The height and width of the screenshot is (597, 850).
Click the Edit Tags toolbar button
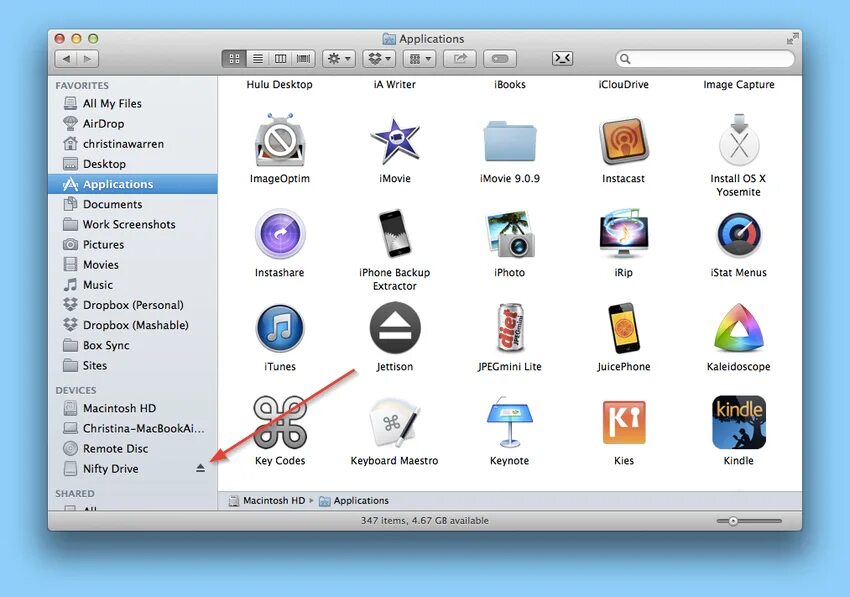tap(500, 59)
